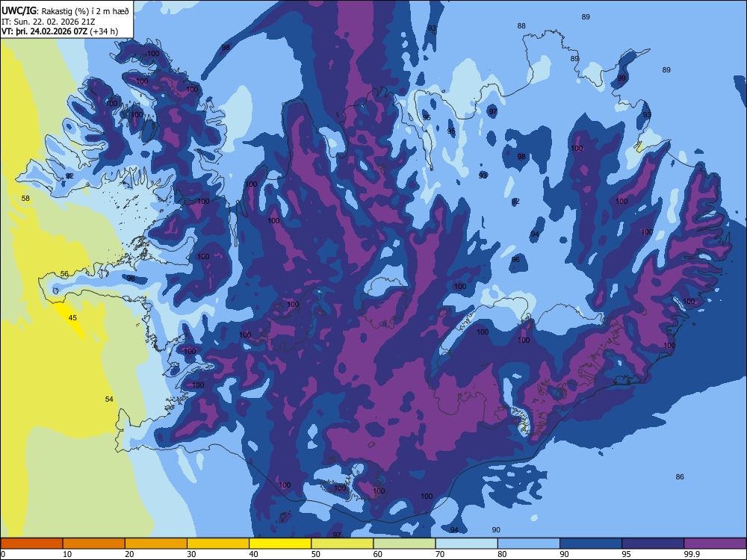
Task: Click the initial time line 'IT: Sun. 22. 02. 2026 21Z'
Action: (x=48, y=22)
